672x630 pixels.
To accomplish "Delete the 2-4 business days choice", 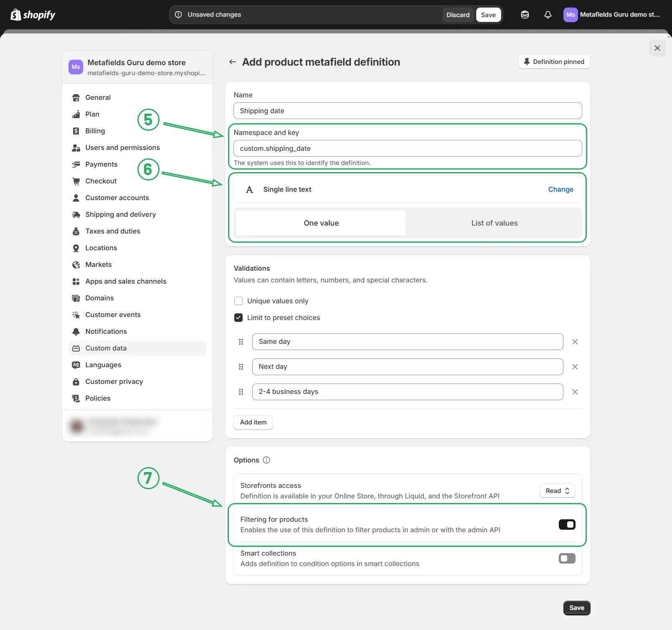I will point(575,392).
